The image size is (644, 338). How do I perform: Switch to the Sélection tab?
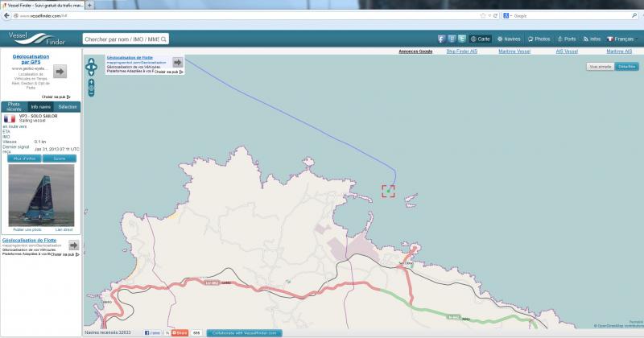[68, 106]
